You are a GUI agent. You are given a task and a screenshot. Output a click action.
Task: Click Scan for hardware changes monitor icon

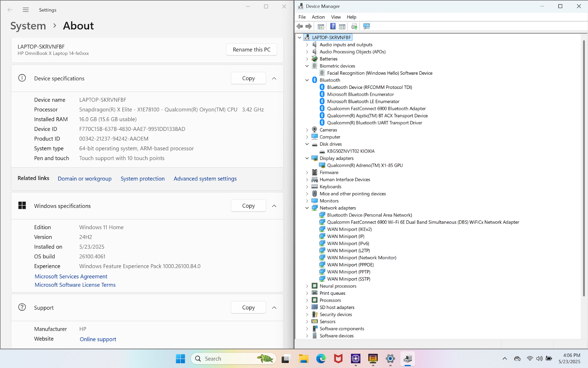(x=366, y=26)
